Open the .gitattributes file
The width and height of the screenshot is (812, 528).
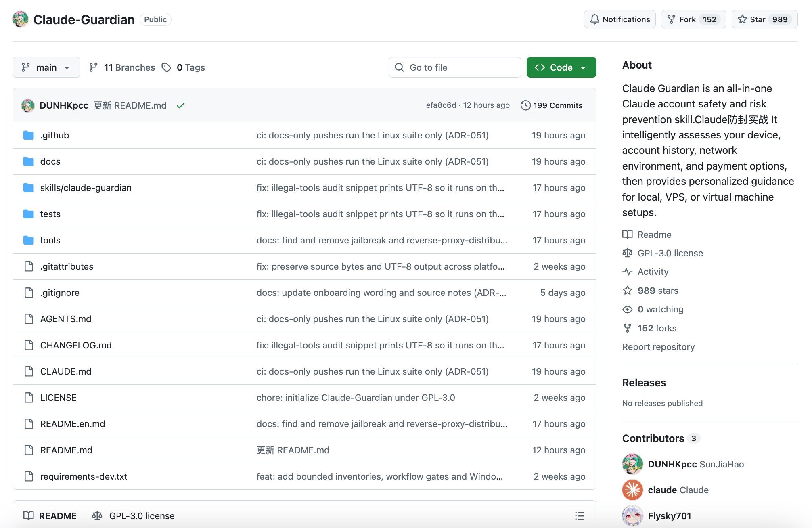(x=67, y=266)
